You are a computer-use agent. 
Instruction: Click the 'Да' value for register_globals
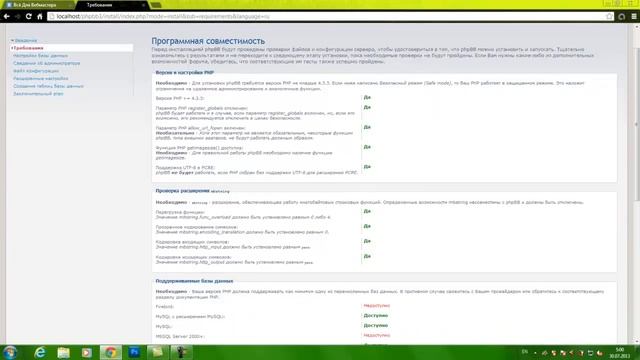point(367,107)
